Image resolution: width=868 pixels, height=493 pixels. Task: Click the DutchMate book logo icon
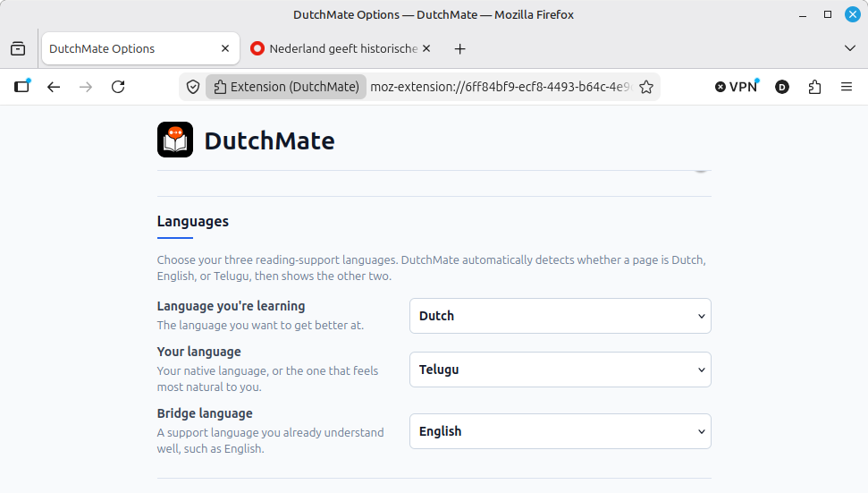[175, 140]
